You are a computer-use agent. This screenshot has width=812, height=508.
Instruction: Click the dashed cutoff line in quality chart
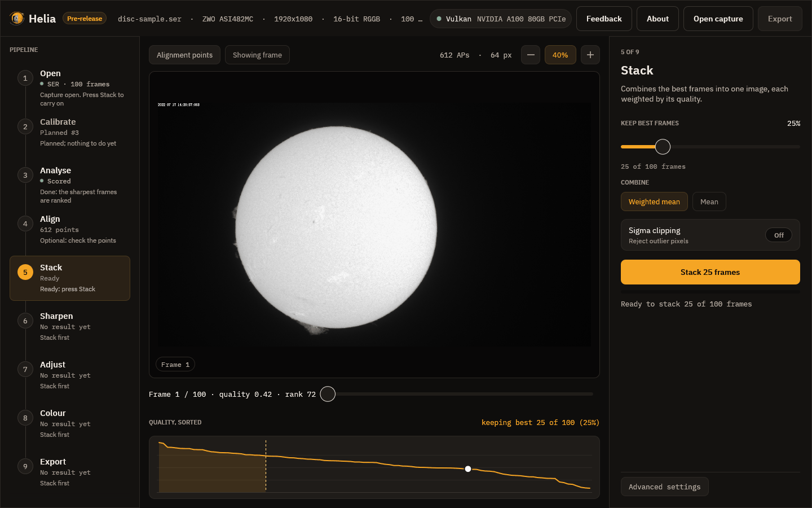[266, 466]
